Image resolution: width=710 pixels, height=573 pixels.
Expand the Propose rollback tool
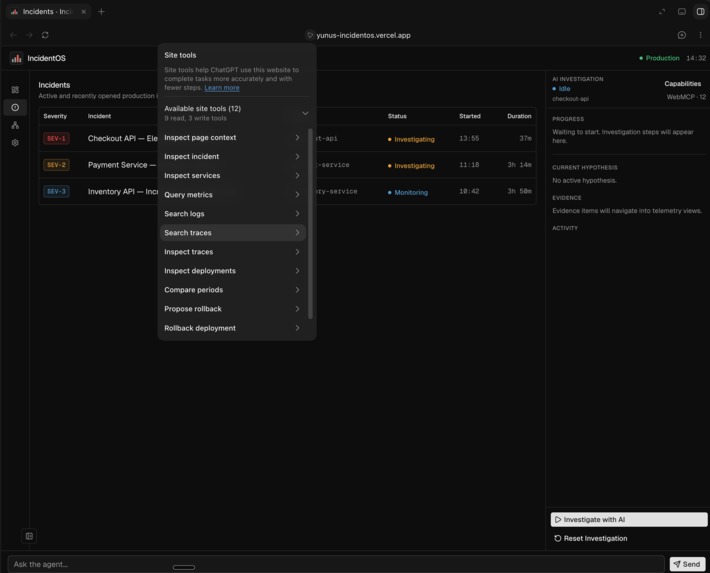click(233, 309)
